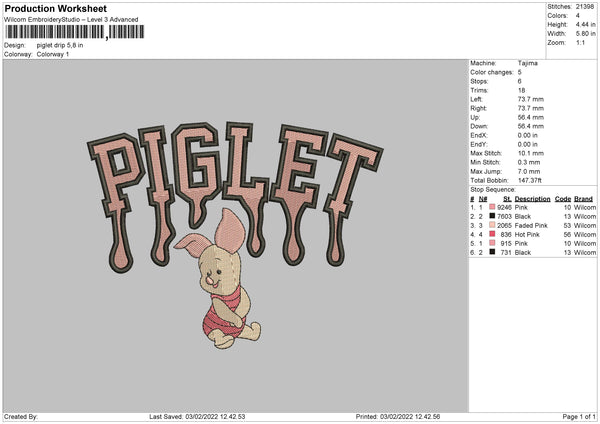Click the 'St.' column header

pos(507,199)
